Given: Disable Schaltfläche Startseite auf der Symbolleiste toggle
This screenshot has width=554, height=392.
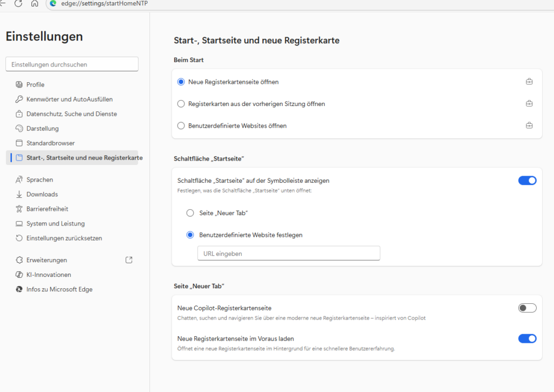Looking at the screenshot, I should point(527,181).
